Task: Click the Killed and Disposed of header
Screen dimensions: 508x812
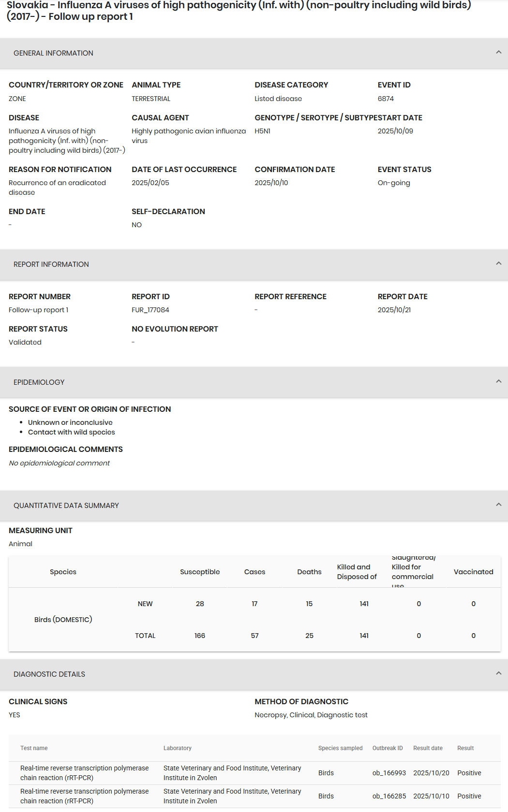Action: 357,572
